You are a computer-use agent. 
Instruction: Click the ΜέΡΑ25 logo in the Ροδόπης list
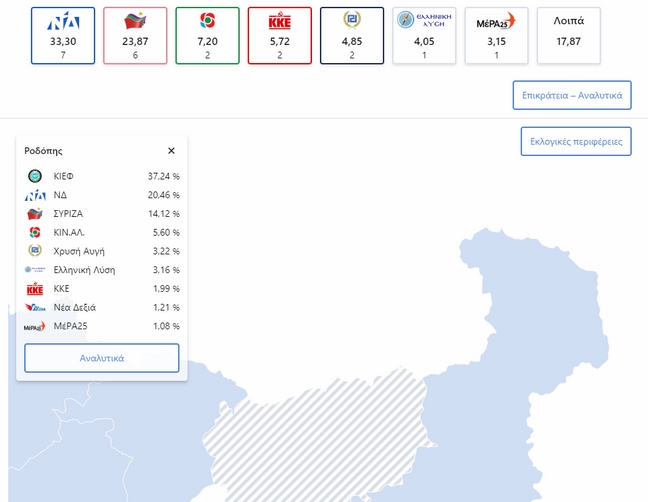[35, 327]
